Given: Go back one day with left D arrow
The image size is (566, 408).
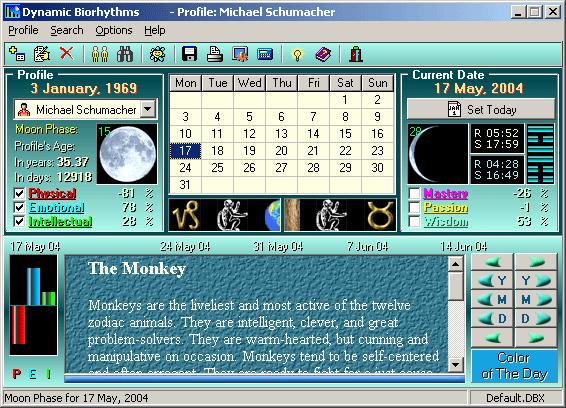Looking at the screenshot, I should click(492, 318).
